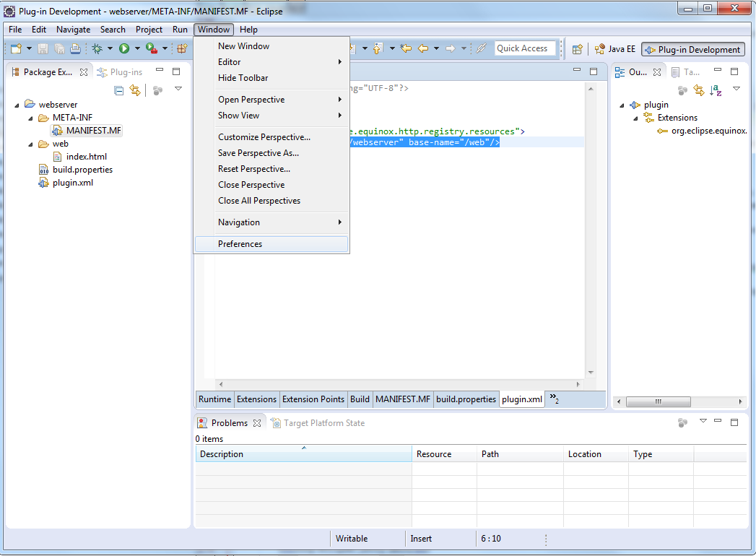The image size is (756, 556).
Task: Collapse the META-INF folder node
Action: (x=30, y=118)
